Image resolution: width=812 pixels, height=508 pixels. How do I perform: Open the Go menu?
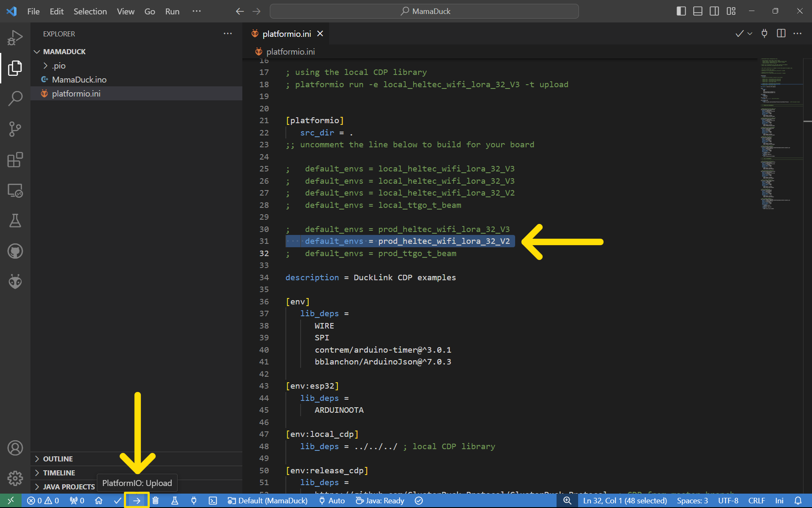click(x=150, y=11)
